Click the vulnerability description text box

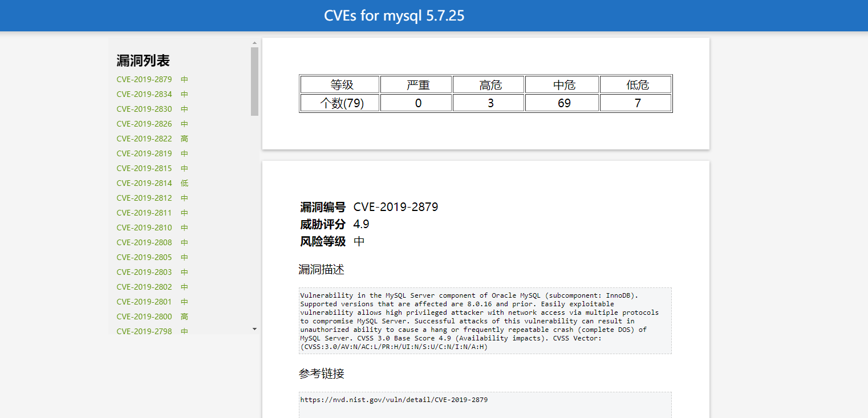485,320
